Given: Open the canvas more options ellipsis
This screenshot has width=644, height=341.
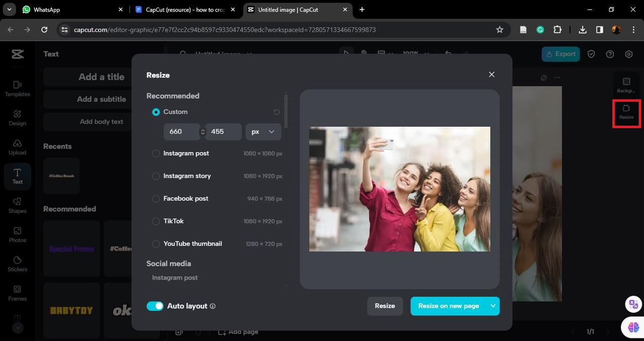Looking at the screenshot, I should [557, 77].
